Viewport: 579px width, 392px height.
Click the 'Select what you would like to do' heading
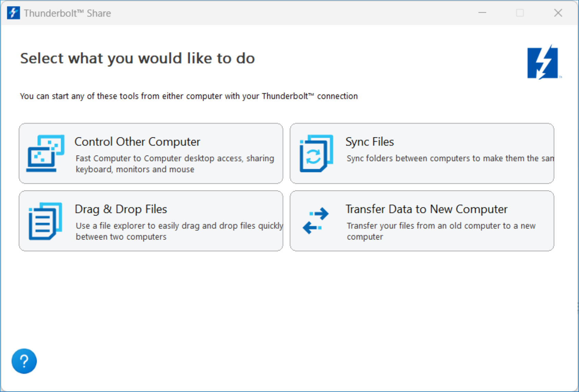138,59
